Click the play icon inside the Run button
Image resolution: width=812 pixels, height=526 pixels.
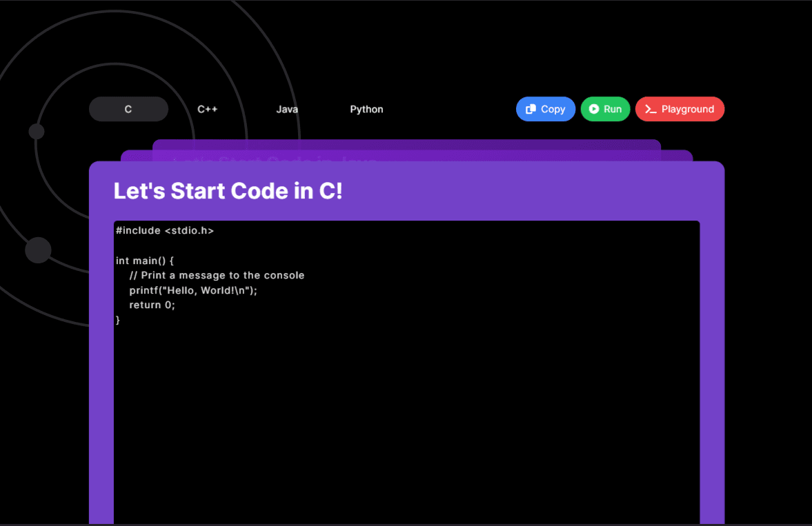pyautogui.click(x=594, y=109)
